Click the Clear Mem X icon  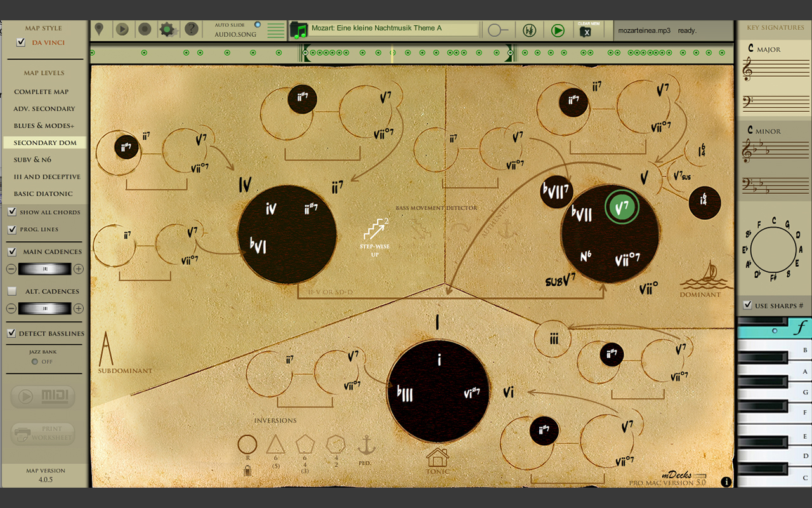click(x=586, y=30)
